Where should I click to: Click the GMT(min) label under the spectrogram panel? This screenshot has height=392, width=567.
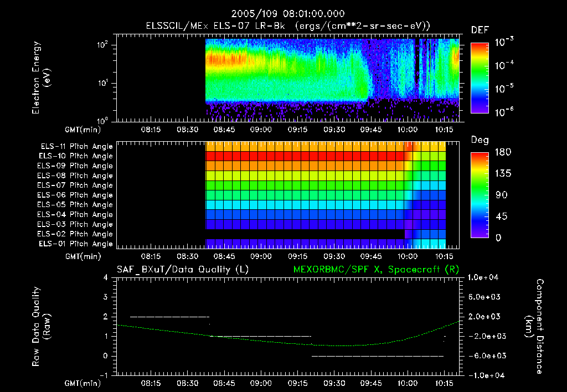click(x=83, y=130)
